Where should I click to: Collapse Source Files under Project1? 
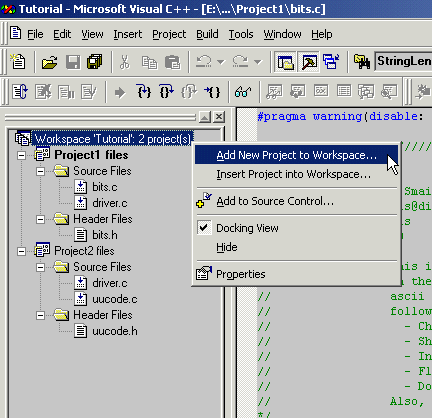pyautogui.click(x=40, y=171)
